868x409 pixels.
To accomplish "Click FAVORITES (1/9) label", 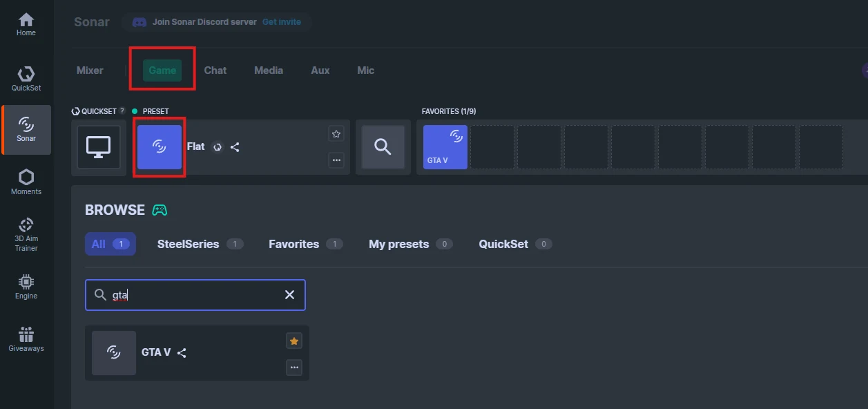I will click(449, 111).
